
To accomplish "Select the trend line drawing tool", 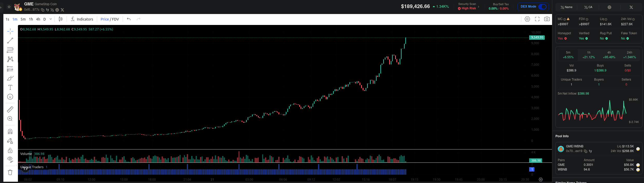I will pos(10,41).
